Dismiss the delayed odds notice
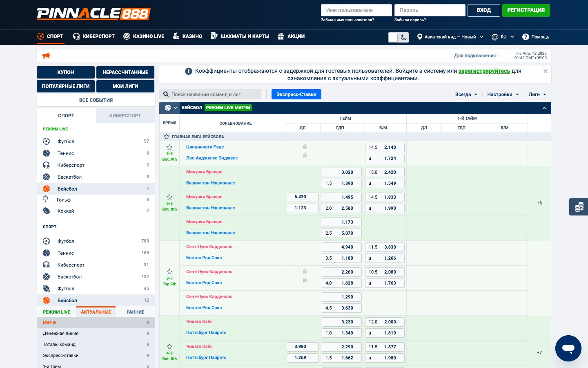Viewport: 588px width, 368px height. (545, 71)
